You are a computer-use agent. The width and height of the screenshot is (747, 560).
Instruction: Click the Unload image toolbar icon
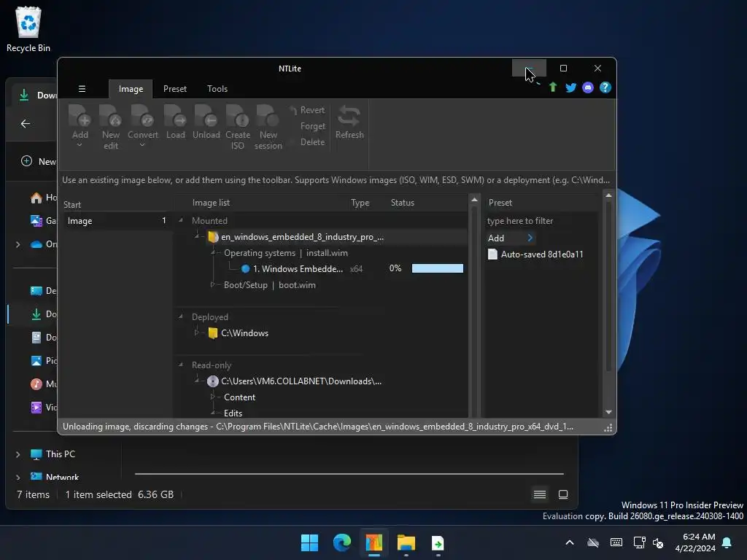click(206, 117)
